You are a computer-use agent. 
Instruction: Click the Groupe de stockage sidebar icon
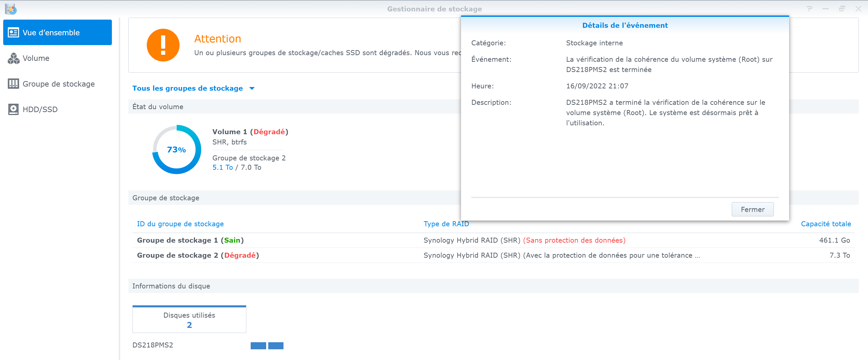coord(13,84)
